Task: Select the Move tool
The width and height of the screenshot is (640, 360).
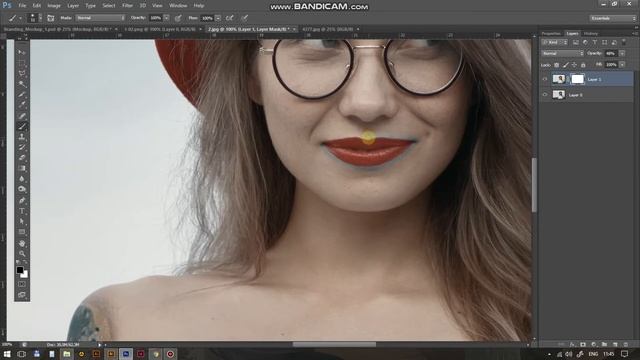Action: click(22, 52)
